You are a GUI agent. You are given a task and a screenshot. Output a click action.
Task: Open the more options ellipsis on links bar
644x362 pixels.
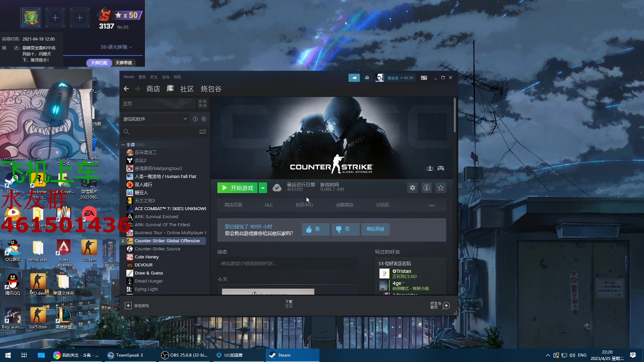432,205
